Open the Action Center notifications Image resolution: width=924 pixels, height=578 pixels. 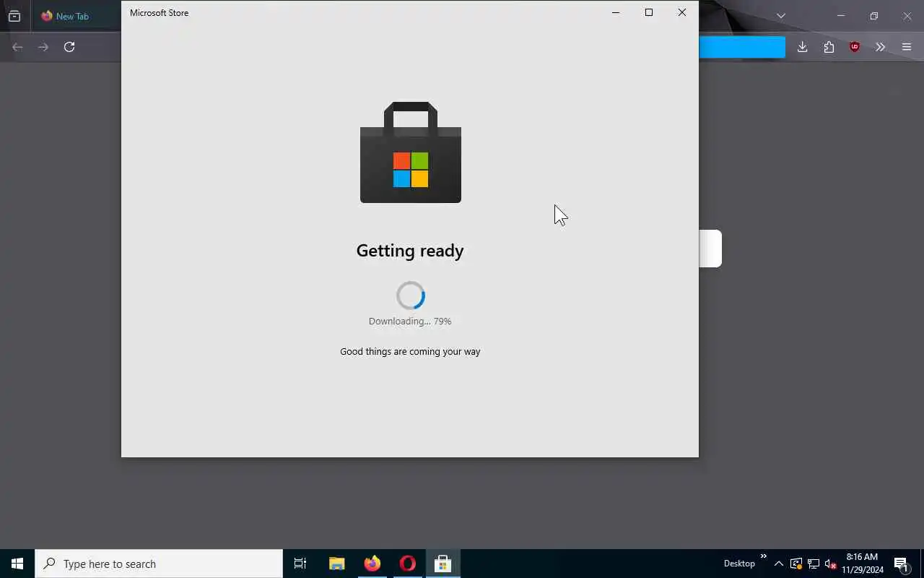tap(901, 564)
